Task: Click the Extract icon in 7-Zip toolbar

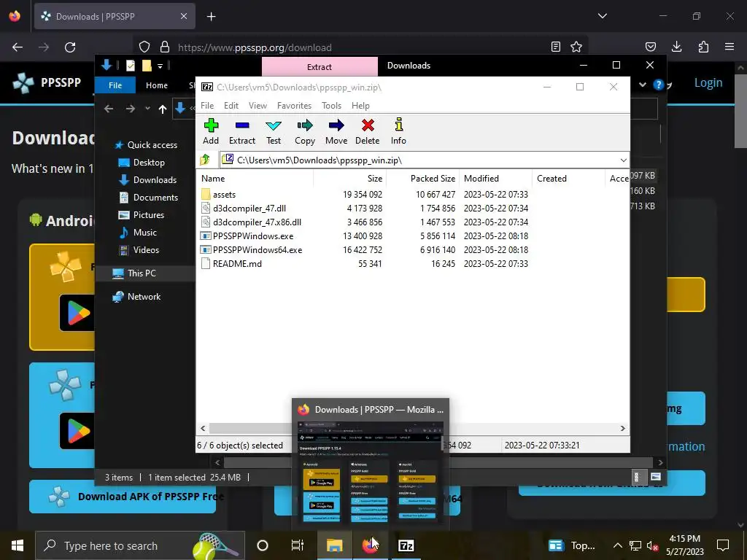Action: click(x=242, y=125)
